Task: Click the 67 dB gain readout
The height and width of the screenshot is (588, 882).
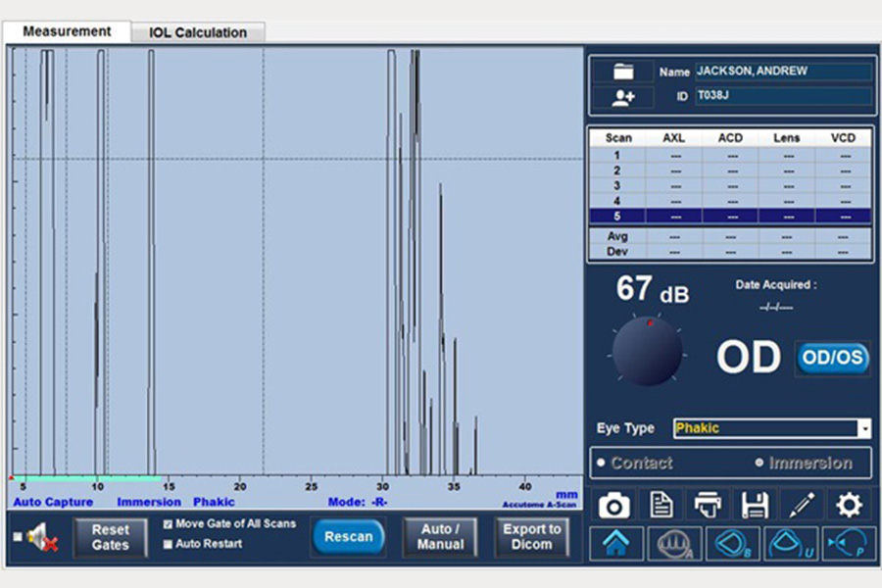Action: [x=653, y=289]
